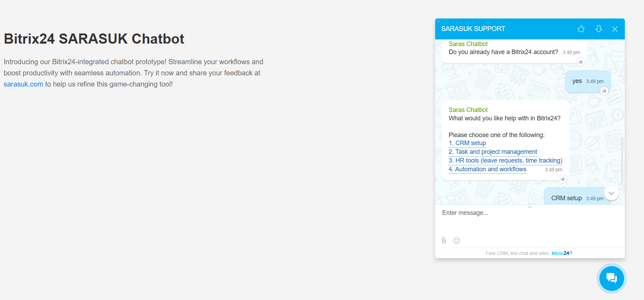Select option '1. CRM setup'
Image resolution: width=644 pixels, height=300 pixels.
467,143
